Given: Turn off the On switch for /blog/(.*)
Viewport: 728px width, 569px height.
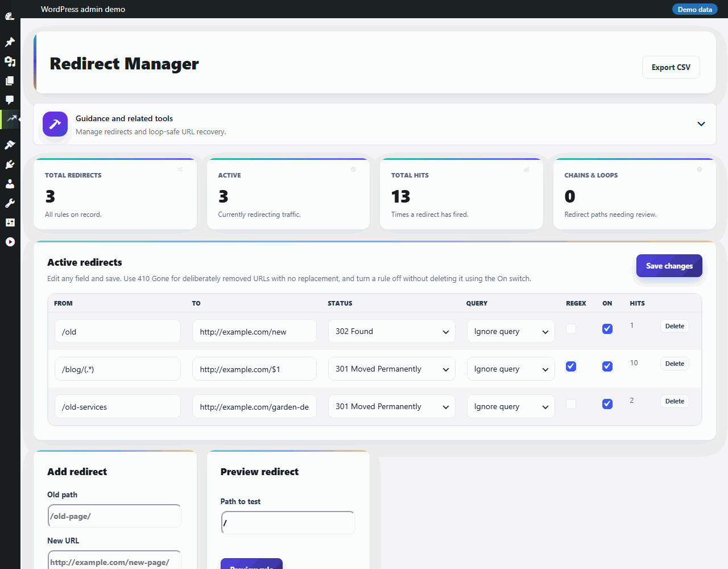Looking at the screenshot, I should point(607,366).
